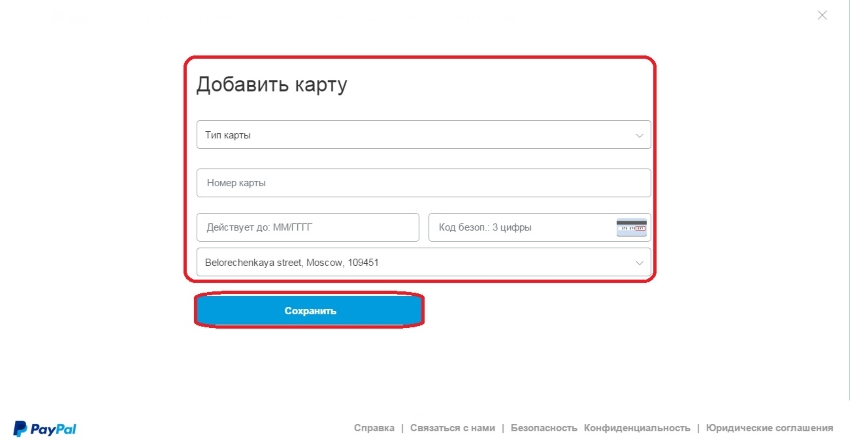Click the Код безоп.: 3 цифры field
This screenshot has width=850, height=445.
[539, 227]
